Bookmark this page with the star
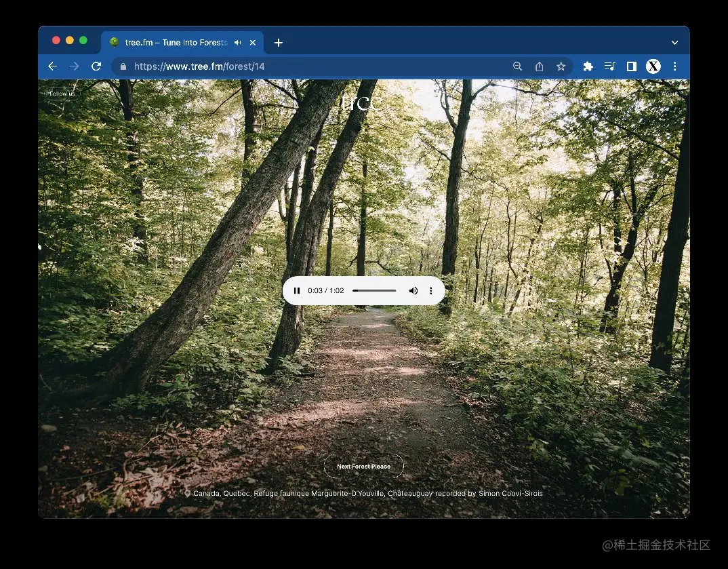728x569 pixels. [x=561, y=66]
